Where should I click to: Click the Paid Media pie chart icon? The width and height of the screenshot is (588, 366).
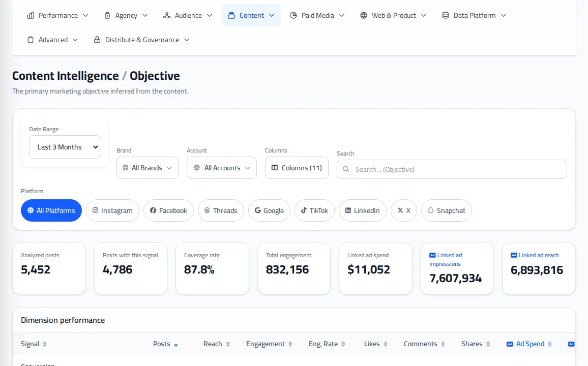(293, 15)
